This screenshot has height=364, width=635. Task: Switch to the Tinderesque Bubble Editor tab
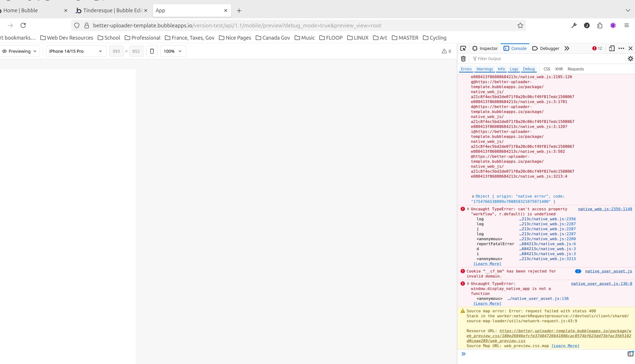[x=111, y=11]
